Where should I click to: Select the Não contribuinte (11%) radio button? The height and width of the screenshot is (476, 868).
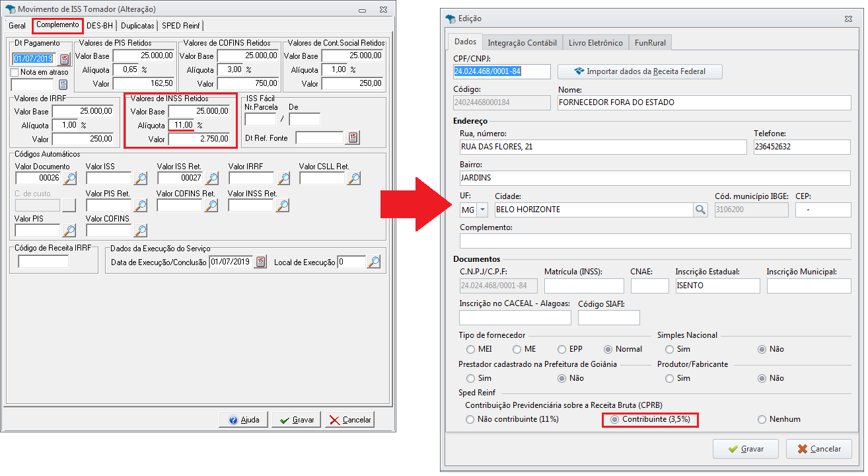(x=470, y=419)
